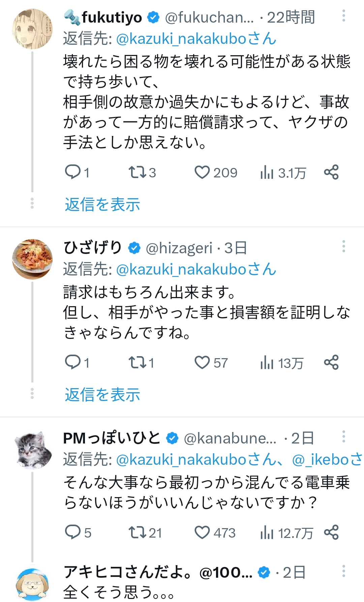Open more options menu for fukutiyo's tweet
The width and height of the screenshot is (364, 602).
coord(343,16)
